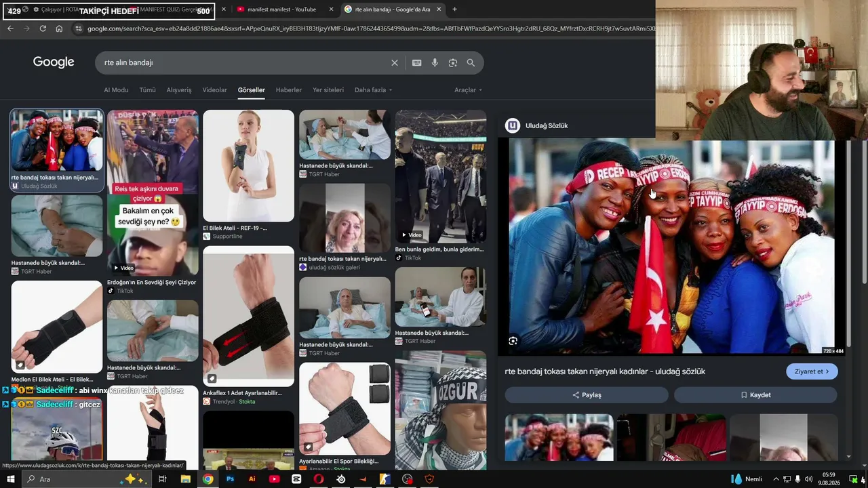Click the Paylaş share button
Screen dimensions: 868x488
click(587, 394)
